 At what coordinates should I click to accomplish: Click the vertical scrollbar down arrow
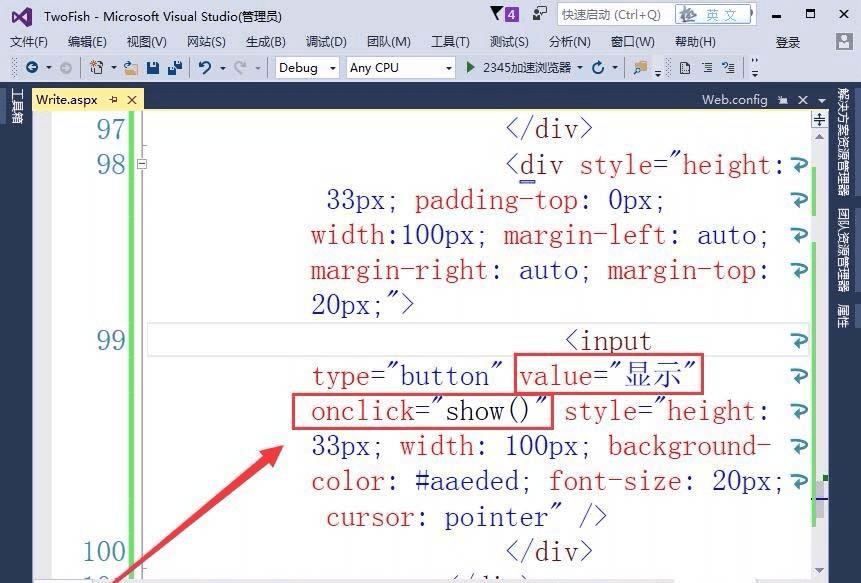click(x=820, y=570)
